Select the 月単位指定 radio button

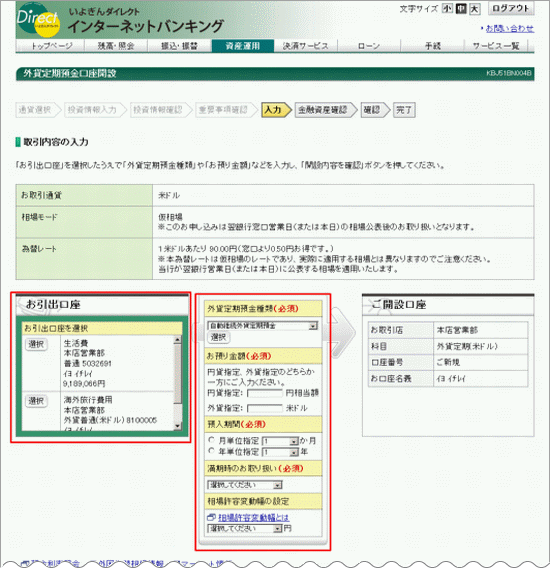coord(212,440)
